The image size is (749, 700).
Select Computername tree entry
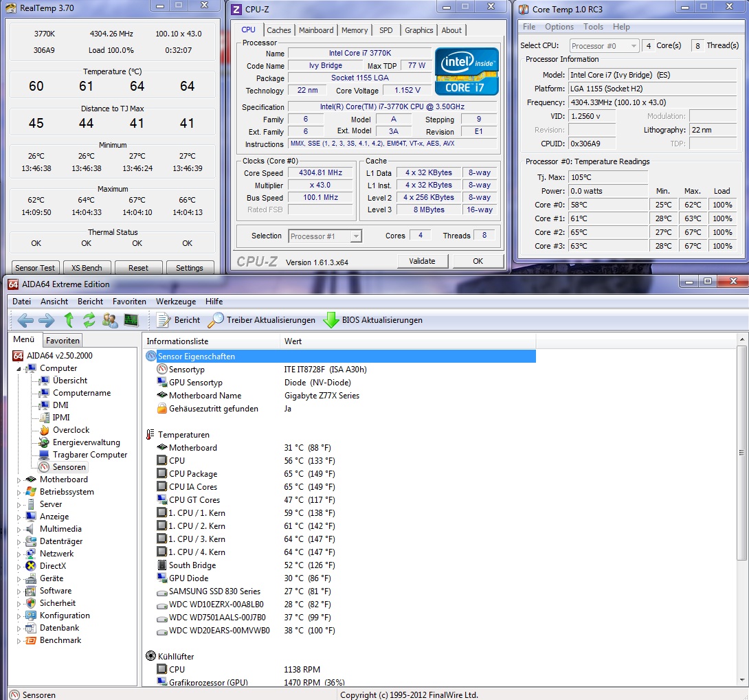(x=82, y=392)
